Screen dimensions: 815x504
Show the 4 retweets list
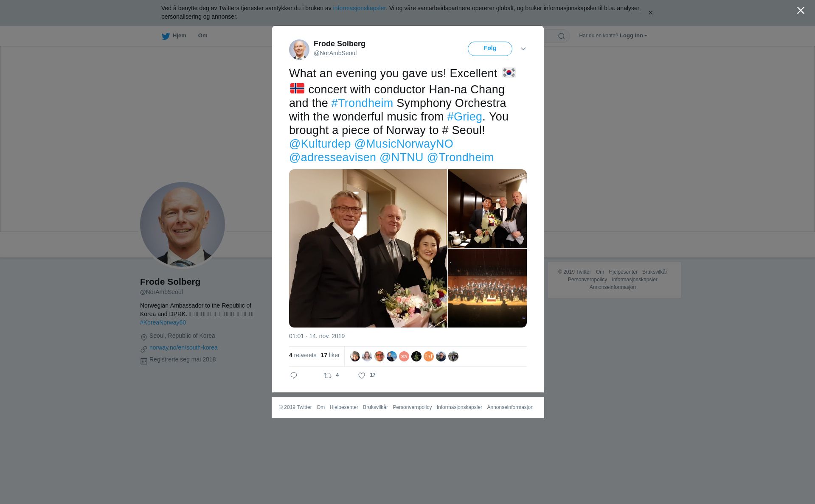pos(303,355)
